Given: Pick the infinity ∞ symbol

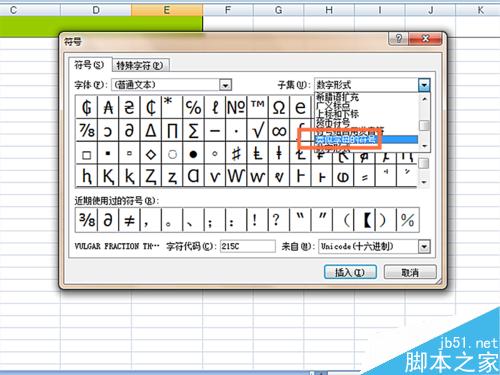Looking at the screenshot, I should 279,130.
